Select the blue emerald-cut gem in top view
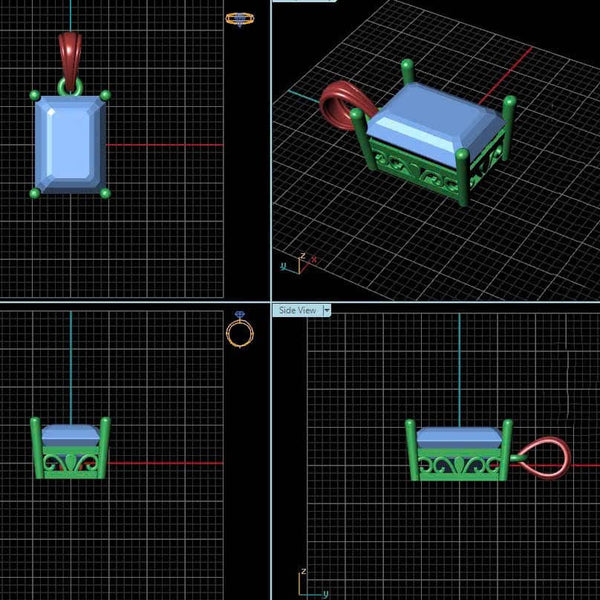The width and height of the screenshot is (600, 600). tap(70, 144)
